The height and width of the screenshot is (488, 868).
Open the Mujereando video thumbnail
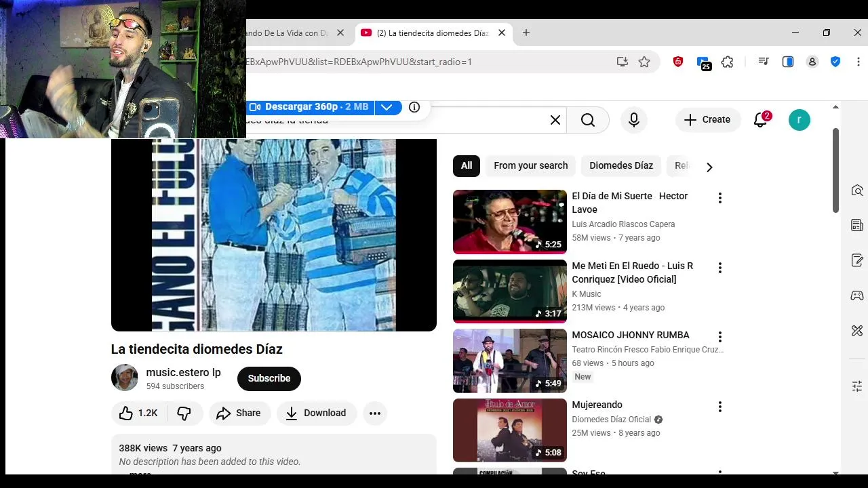tap(510, 430)
